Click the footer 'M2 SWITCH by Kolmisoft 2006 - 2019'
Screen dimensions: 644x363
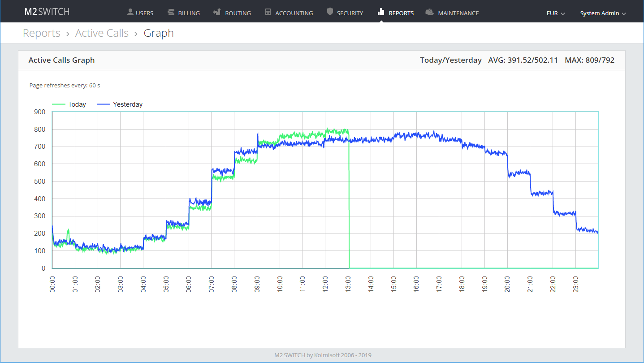[x=323, y=355]
